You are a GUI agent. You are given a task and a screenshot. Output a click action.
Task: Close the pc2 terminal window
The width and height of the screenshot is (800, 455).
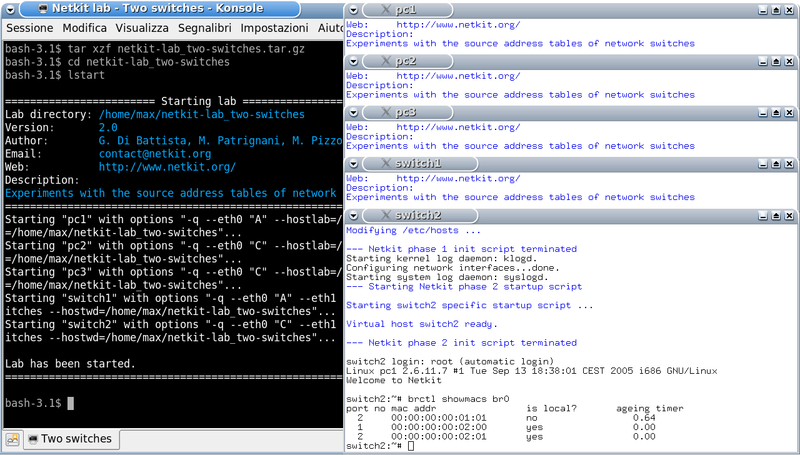tap(789, 61)
